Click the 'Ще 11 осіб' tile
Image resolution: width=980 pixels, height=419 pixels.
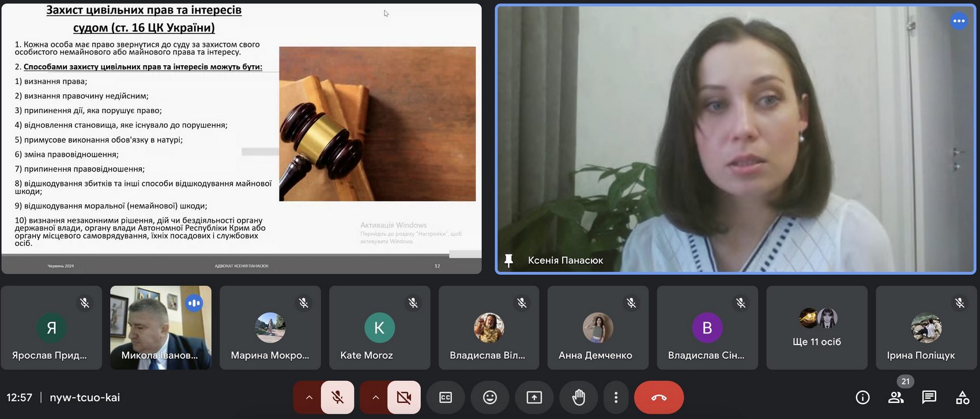coord(816,328)
